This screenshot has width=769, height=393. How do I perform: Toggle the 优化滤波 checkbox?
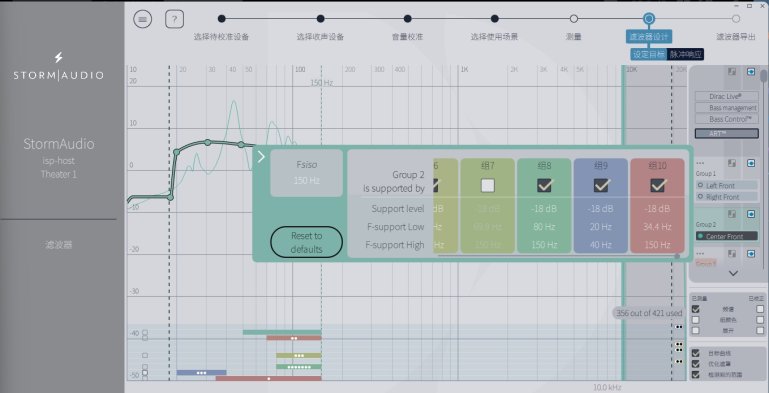[695, 364]
